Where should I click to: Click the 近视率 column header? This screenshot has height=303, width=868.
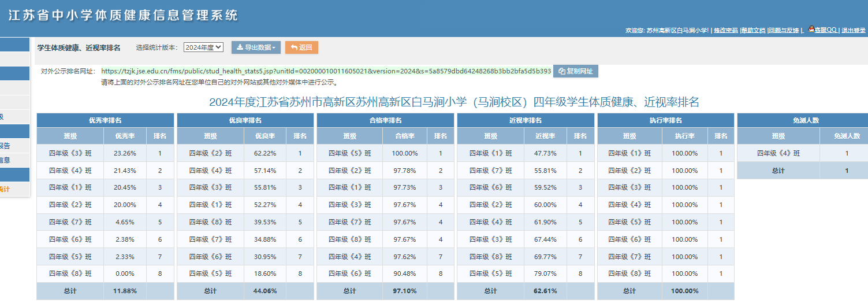545,136
